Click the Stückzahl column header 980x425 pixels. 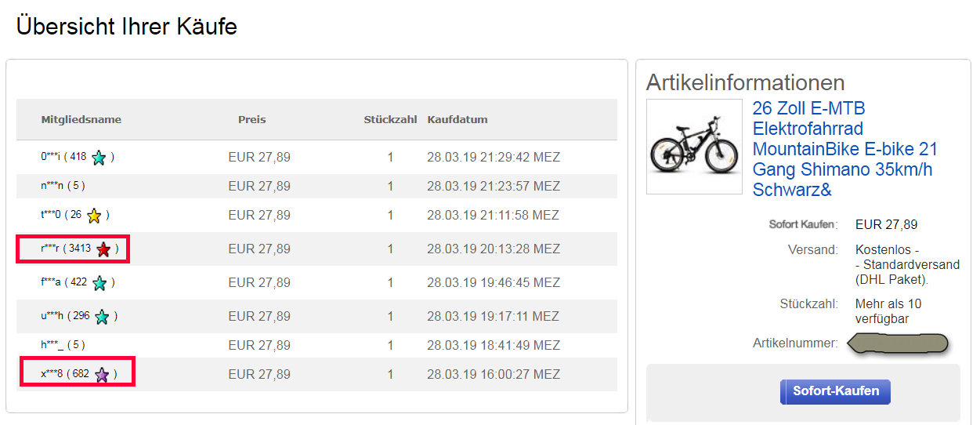click(390, 120)
